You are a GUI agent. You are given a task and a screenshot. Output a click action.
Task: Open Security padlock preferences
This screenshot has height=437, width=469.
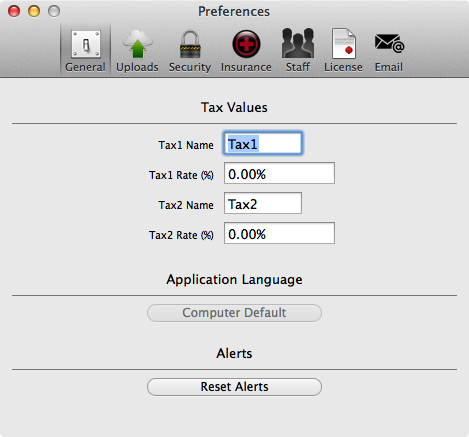(x=190, y=51)
